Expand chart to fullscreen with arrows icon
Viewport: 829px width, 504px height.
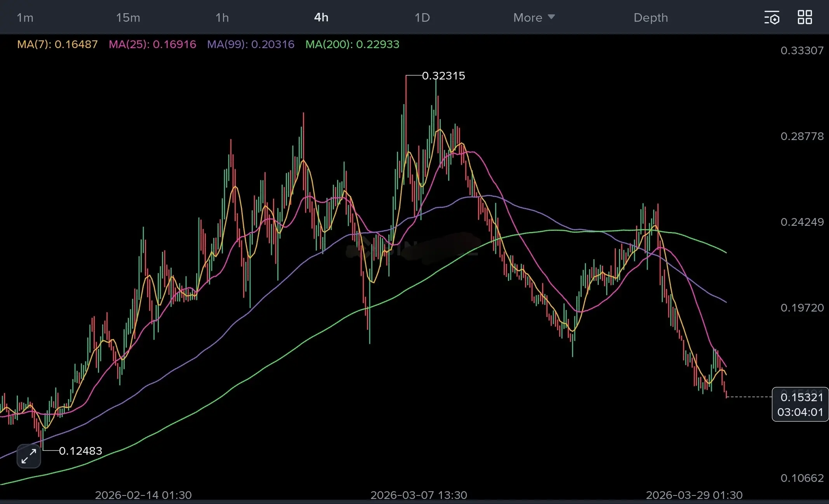29,456
